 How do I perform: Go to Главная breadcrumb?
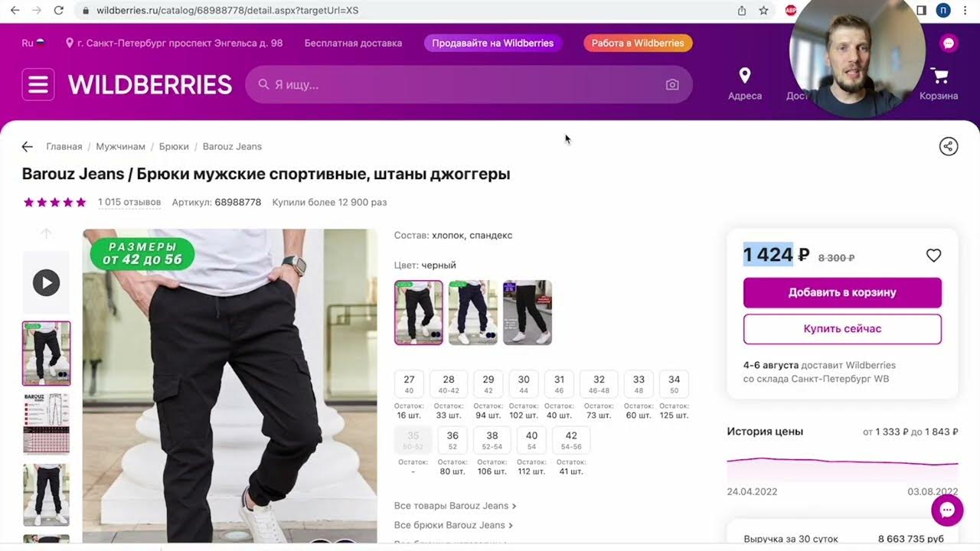point(64,146)
